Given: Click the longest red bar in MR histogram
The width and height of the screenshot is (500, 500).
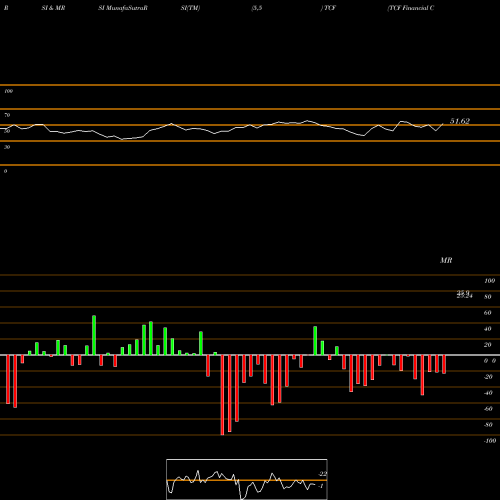Looking at the screenshot, I should coord(222,395).
